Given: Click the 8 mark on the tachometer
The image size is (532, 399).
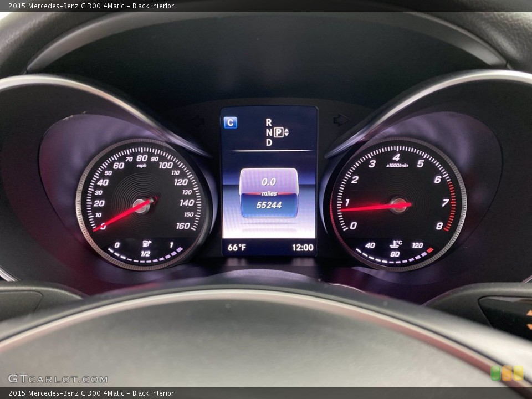Looking at the screenshot, I should tap(439, 226).
